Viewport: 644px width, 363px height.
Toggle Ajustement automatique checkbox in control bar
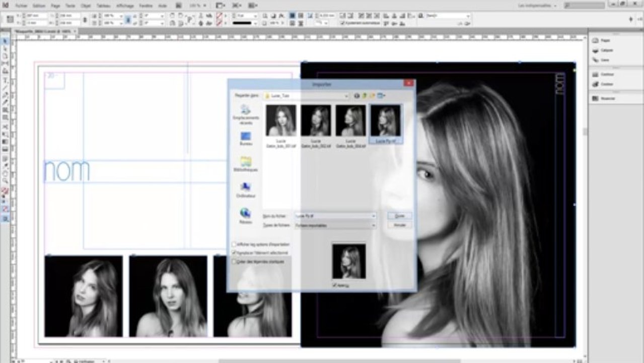(343, 23)
